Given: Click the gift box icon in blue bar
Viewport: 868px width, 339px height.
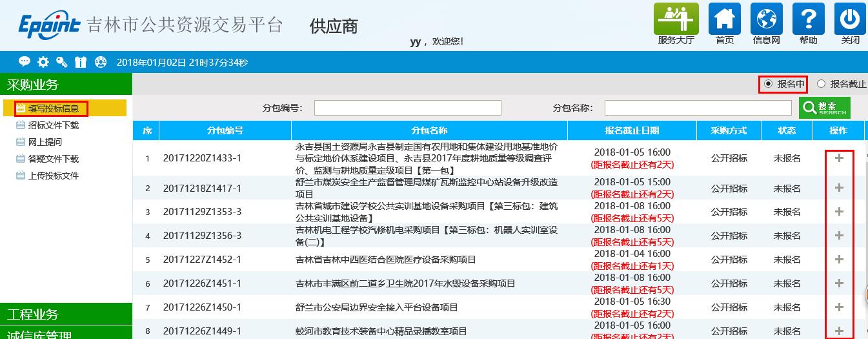Looking at the screenshot, I should click(81, 62).
